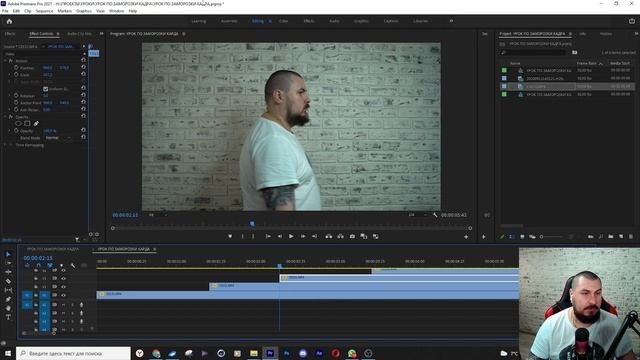Select the Hand tool
Screen dimensions: 640x360
[x=8, y=308]
